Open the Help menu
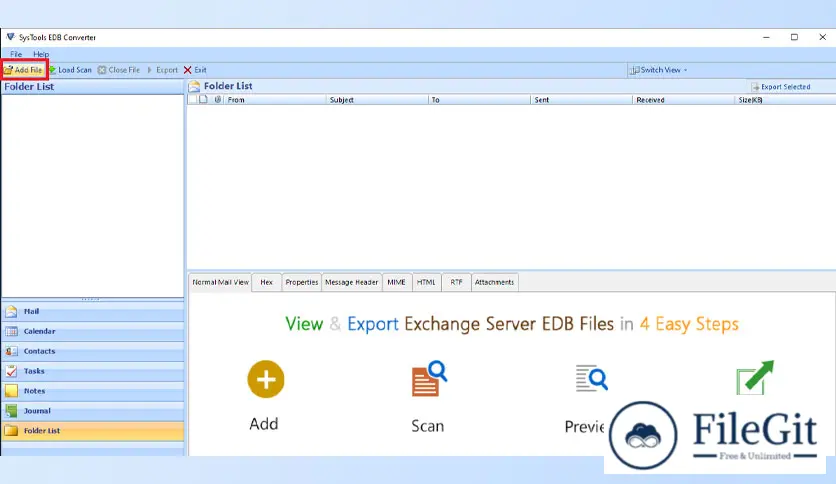The height and width of the screenshot is (484, 836). tap(41, 54)
